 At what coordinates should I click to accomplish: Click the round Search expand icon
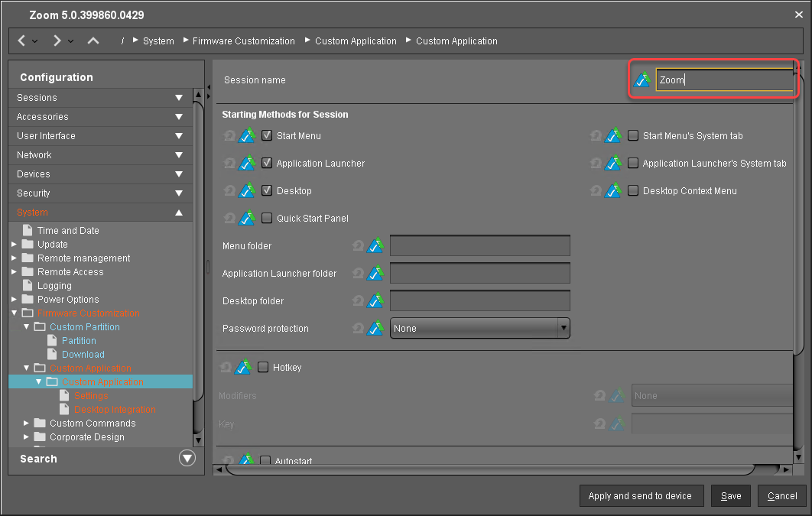[187, 459]
